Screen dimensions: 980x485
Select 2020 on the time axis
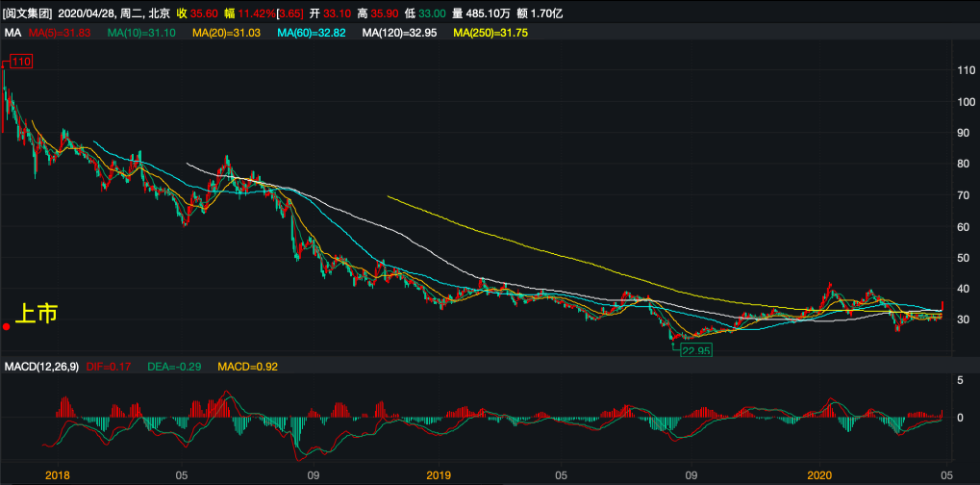[819, 474]
